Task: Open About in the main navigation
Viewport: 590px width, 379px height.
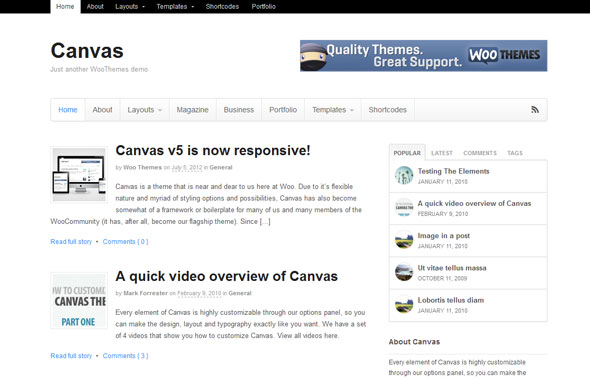Action: pos(102,110)
